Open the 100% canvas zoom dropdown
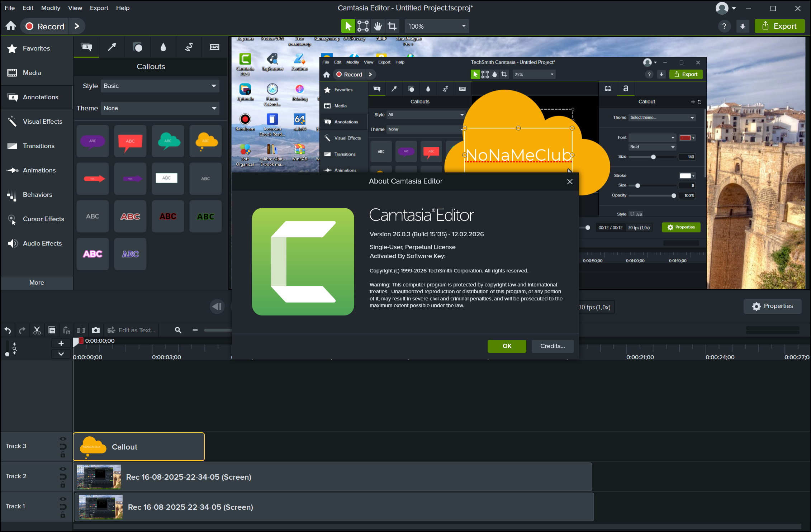Screen dimensions: 811x532 click(x=437, y=26)
